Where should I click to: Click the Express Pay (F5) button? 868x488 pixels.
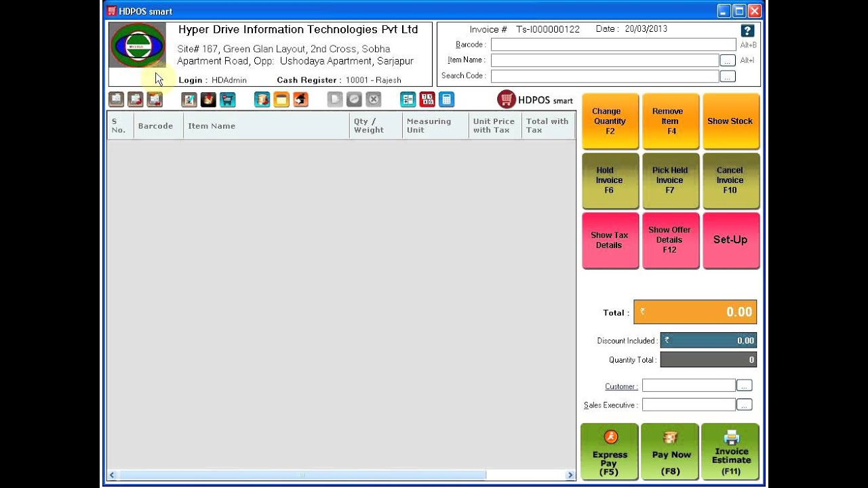pyautogui.click(x=610, y=451)
